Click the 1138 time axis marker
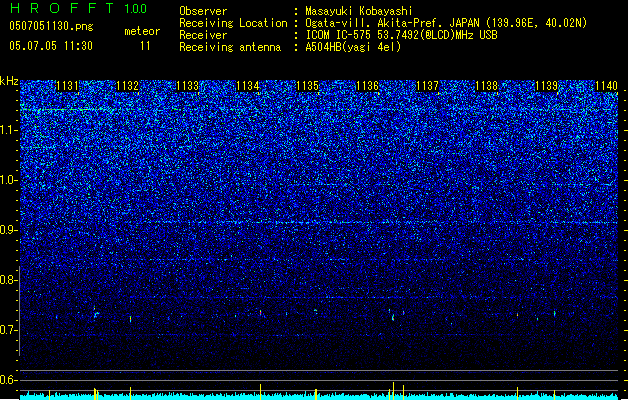Image resolution: width=629 pixels, height=400 pixels. point(487,86)
